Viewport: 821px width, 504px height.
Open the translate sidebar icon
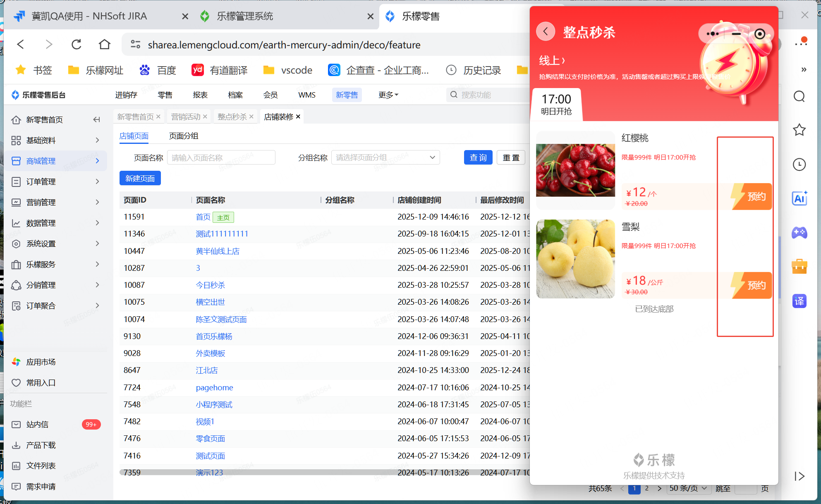799,301
